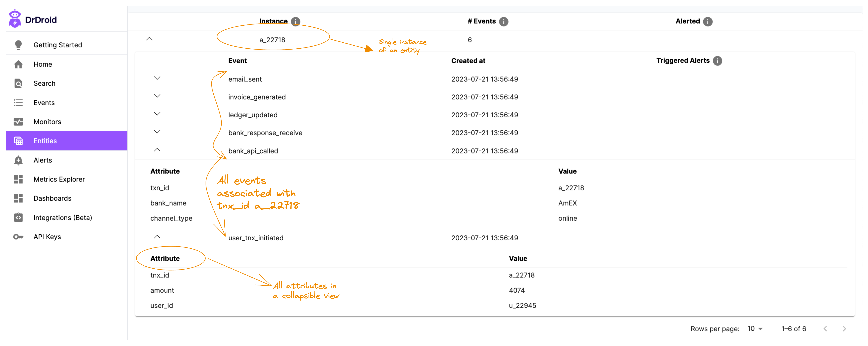Image resolution: width=868 pixels, height=346 pixels.
Task: Click the DrDroid robot logo icon
Action: [15, 19]
